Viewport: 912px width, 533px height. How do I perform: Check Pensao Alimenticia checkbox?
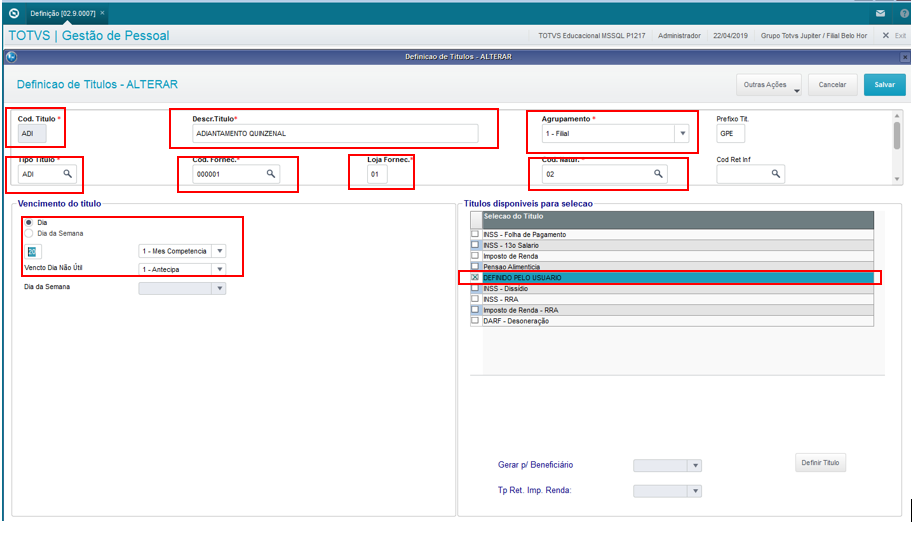coord(475,266)
